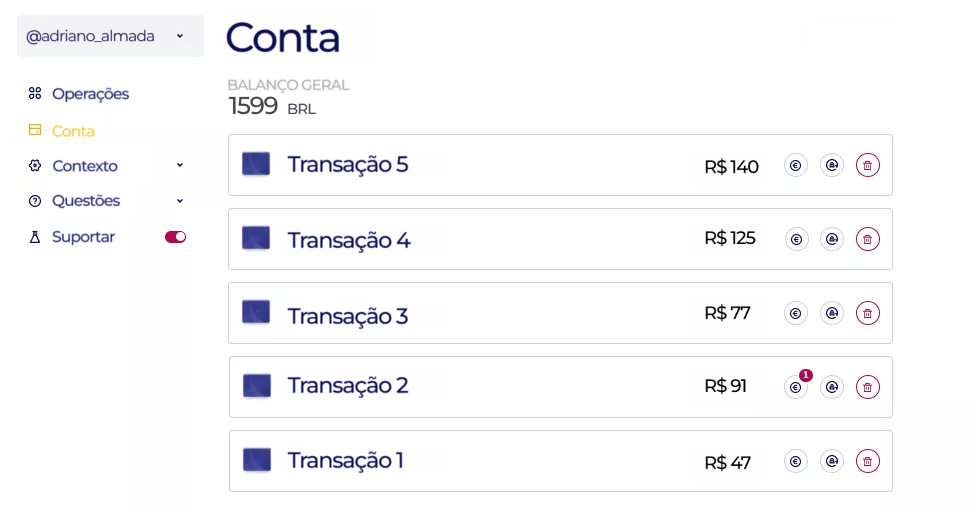Expand the Questões submenu chevron
Viewport: 970px width, 513px height.
point(179,200)
